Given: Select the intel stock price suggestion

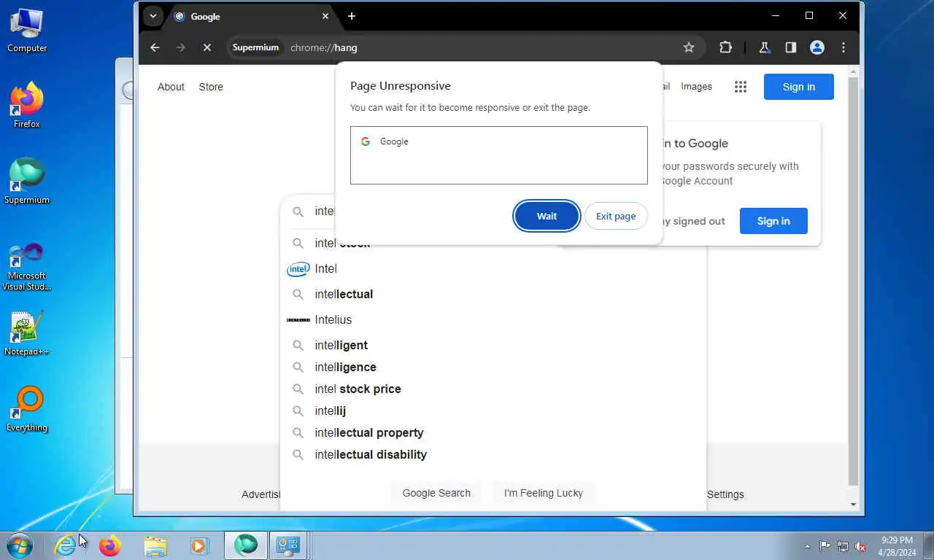Looking at the screenshot, I should [493, 389].
